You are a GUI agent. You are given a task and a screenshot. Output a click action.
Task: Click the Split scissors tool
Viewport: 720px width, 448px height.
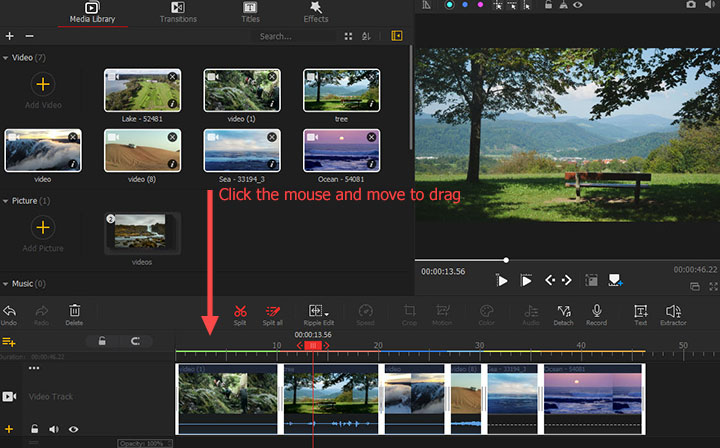tap(240, 312)
